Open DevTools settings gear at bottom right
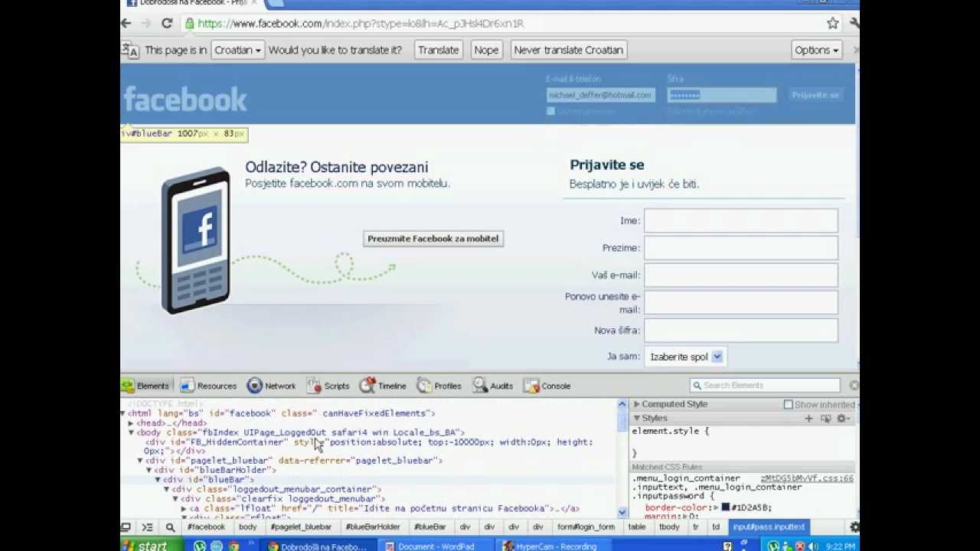The height and width of the screenshot is (551, 980). point(854,527)
